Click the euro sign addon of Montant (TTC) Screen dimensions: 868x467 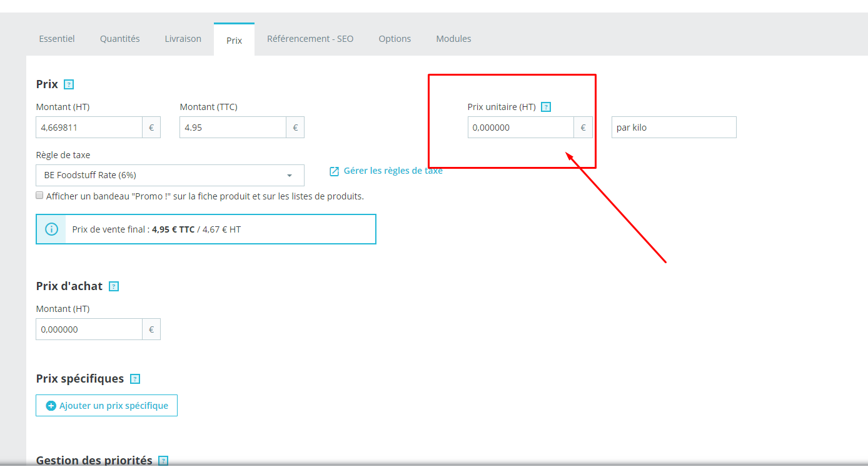(295, 128)
